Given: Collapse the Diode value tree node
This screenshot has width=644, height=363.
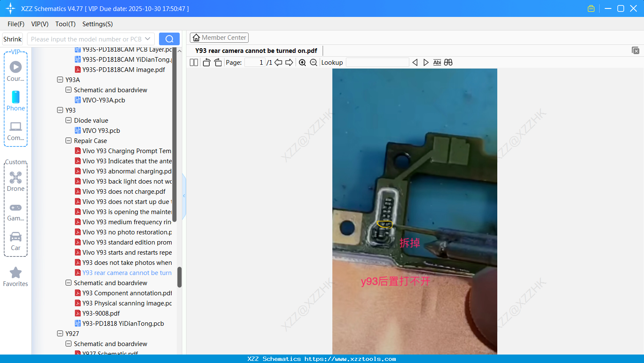Looking at the screenshot, I should tap(69, 120).
